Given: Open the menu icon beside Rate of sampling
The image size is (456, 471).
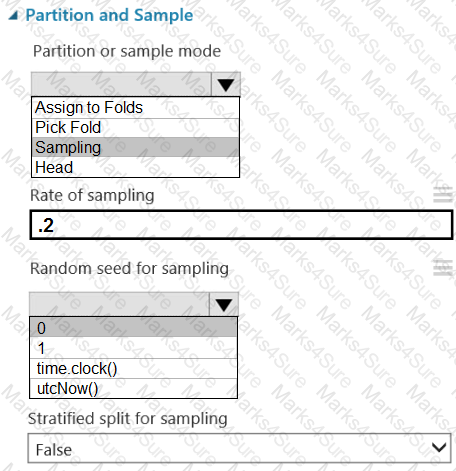Looking at the screenshot, I should (x=443, y=195).
